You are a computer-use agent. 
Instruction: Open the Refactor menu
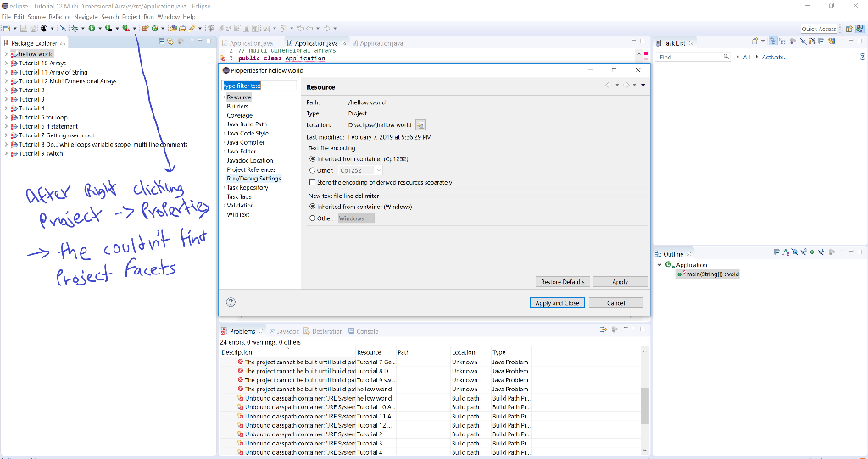(60, 17)
